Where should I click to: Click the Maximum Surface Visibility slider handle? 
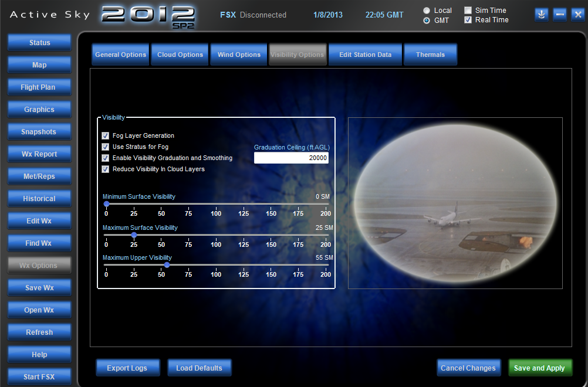[134, 235]
